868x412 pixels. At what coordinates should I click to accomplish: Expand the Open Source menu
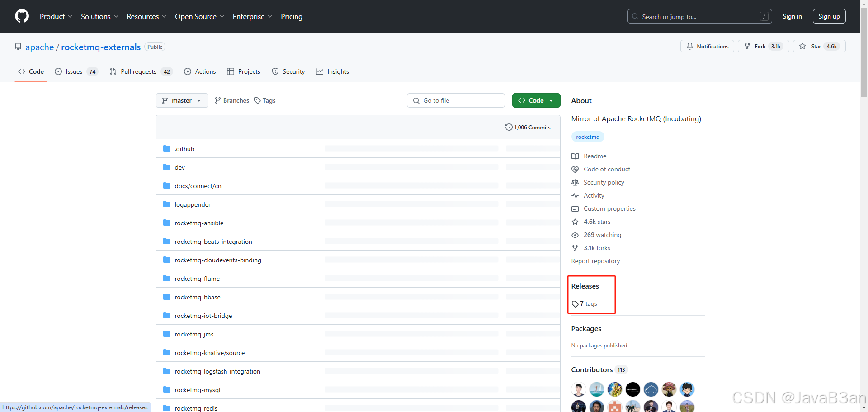[x=199, y=16]
